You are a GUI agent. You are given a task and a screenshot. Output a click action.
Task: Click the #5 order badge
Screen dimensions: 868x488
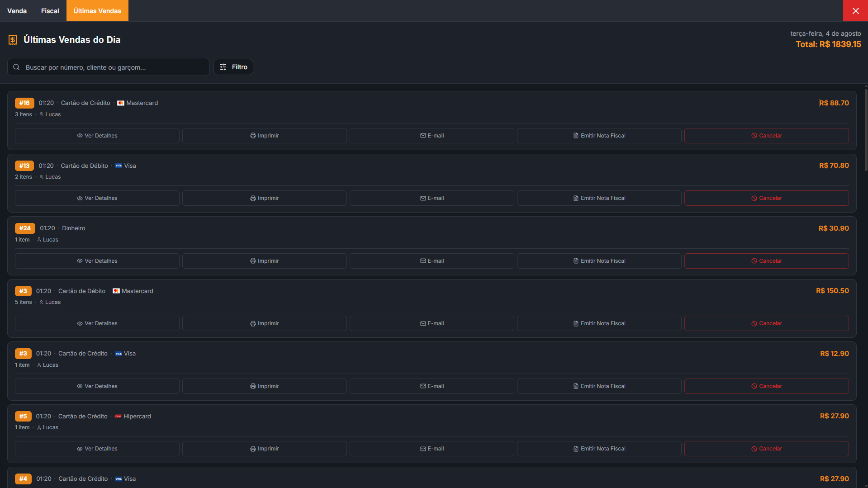point(23,416)
